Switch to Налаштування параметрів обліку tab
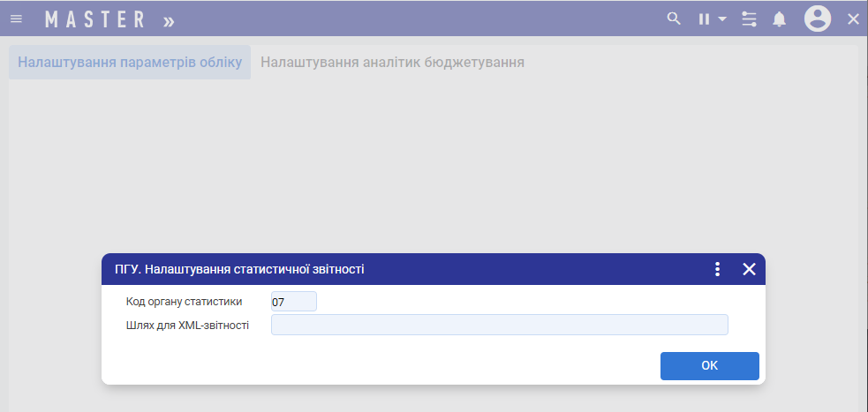 (130, 63)
